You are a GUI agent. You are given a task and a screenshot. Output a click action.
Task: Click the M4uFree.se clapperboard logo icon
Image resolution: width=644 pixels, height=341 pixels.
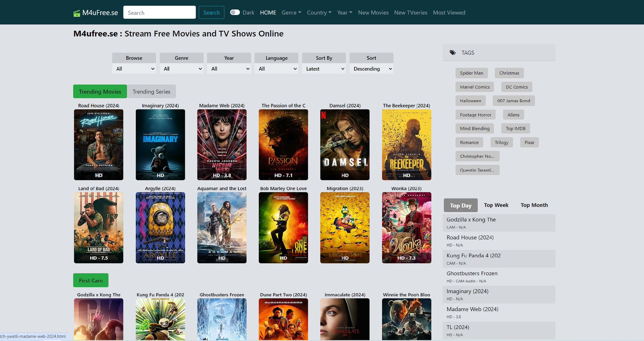pos(77,13)
